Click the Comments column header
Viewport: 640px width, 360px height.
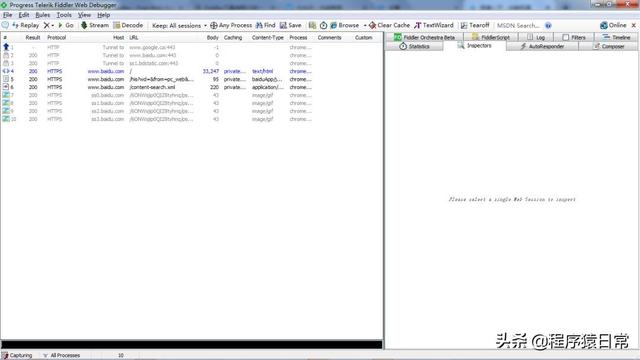329,38
